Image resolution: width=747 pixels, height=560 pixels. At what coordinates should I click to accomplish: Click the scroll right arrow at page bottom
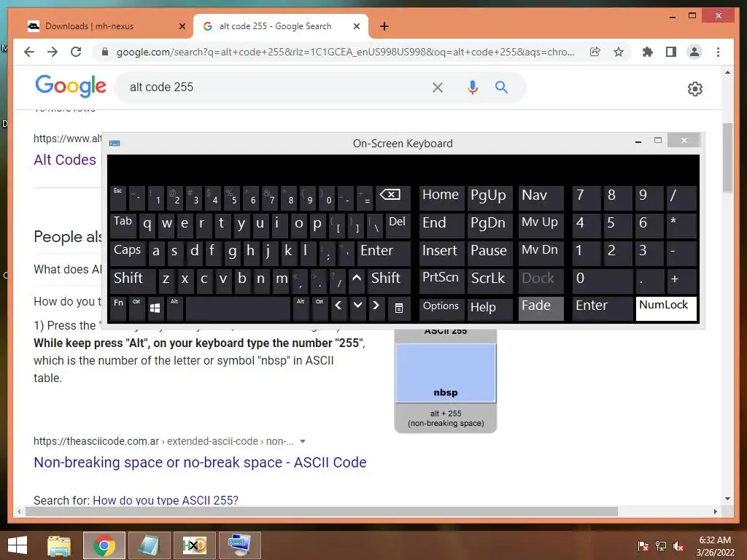pos(715,511)
